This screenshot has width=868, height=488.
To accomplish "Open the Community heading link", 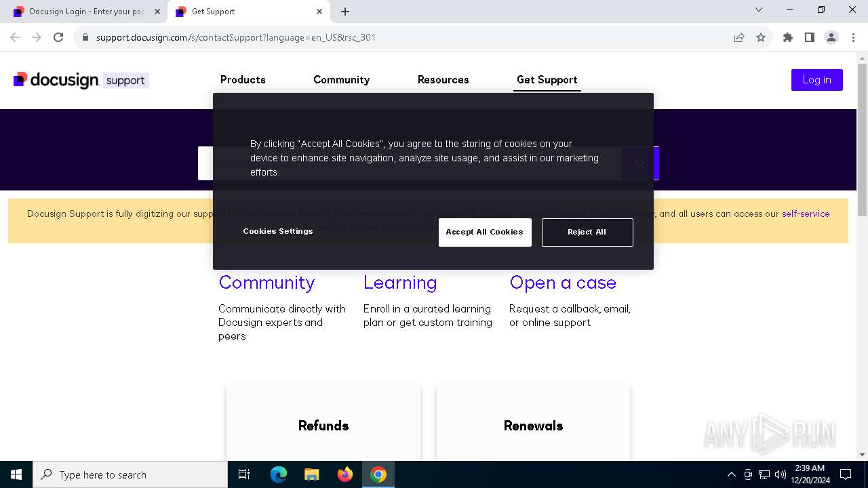I will coord(267,283).
